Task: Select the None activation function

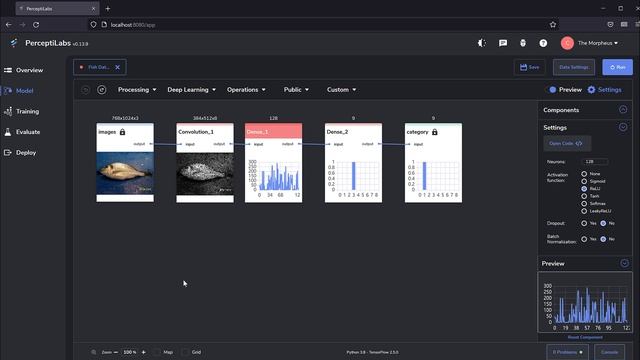Action: [584, 174]
